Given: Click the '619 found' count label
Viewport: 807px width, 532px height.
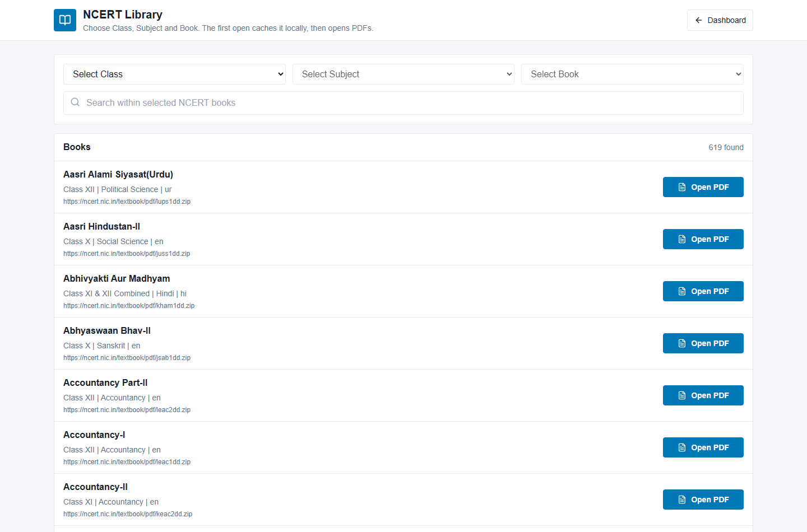Looking at the screenshot, I should 726,147.
